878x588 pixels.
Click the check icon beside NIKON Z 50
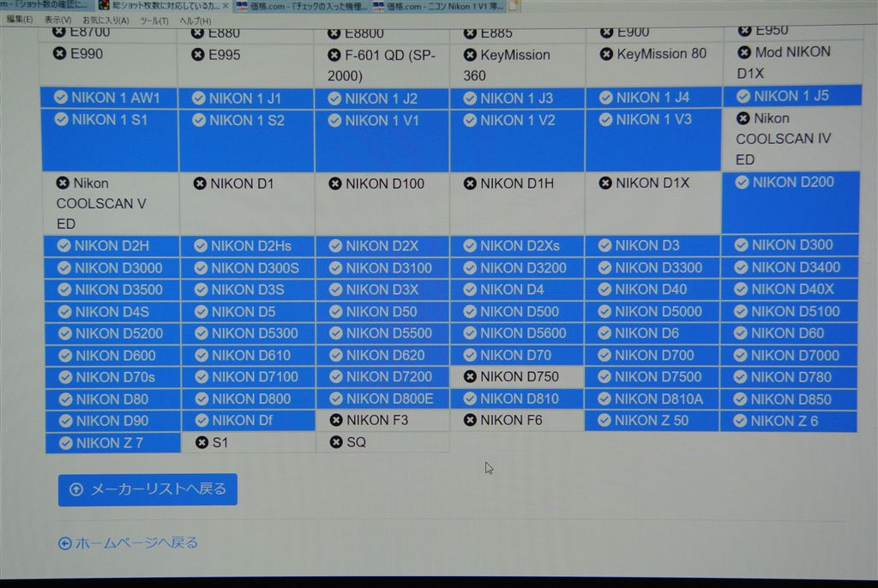tap(604, 421)
